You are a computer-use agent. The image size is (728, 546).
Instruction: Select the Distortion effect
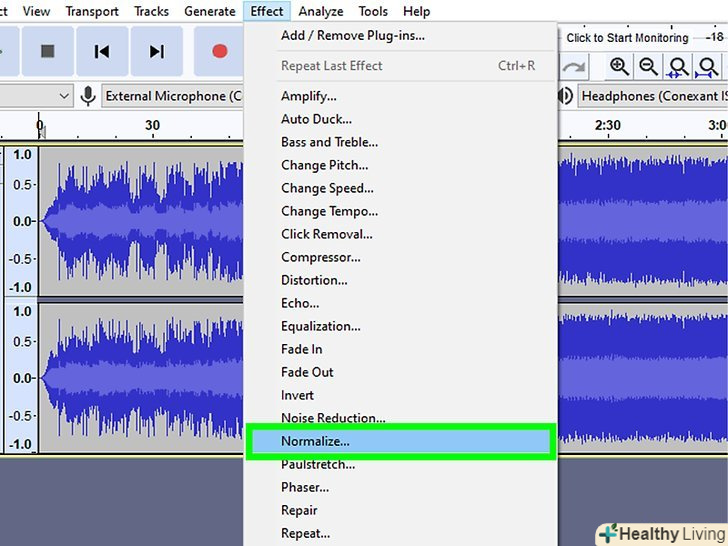click(x=401, y=280)
